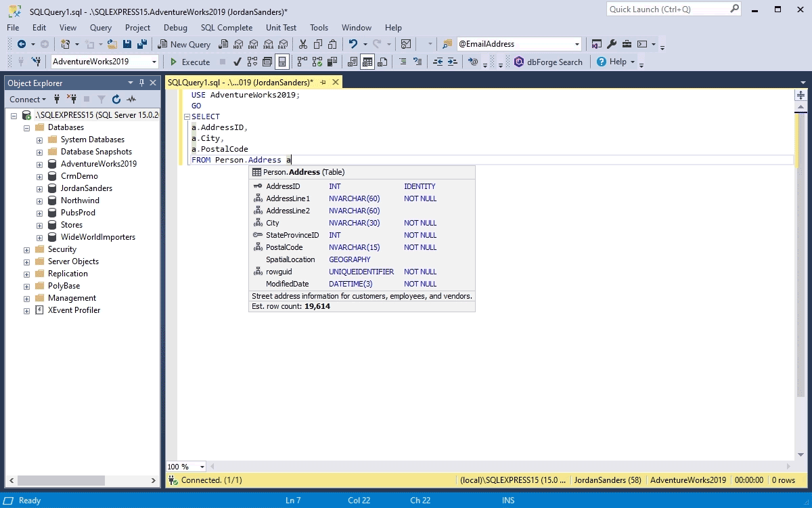Open the SQL Complete menu
The height and width of the screenshot is (508, 812).
point(226,28)
